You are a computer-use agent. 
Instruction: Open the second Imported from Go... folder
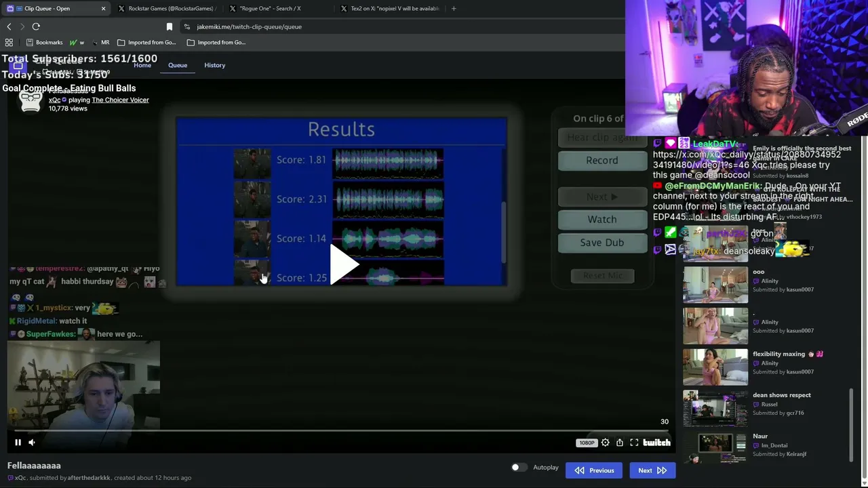[x=216, y=42]
